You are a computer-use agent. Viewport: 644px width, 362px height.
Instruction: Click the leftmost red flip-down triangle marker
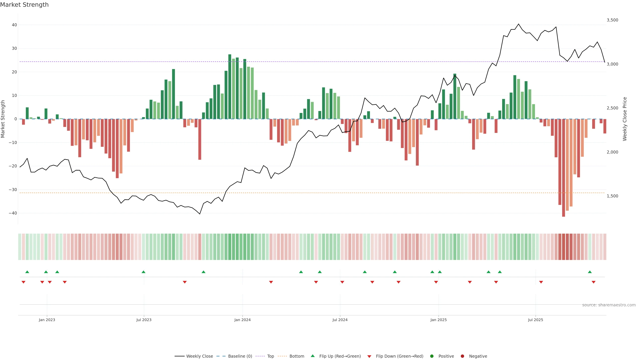pos(23,282)
